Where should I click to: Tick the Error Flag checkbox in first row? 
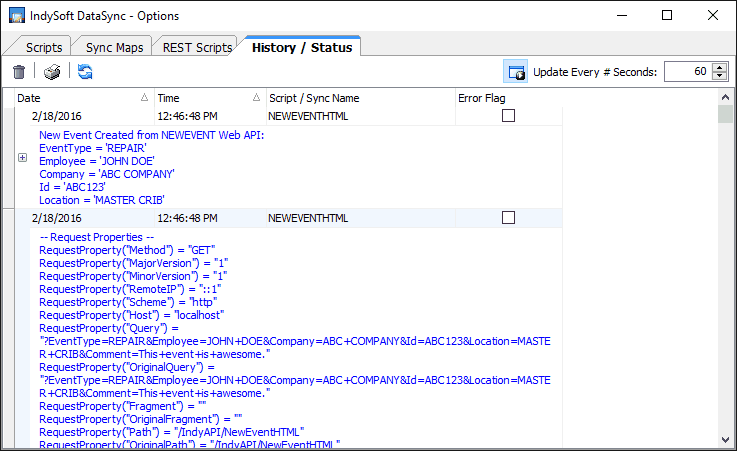[x=508, y=116]
